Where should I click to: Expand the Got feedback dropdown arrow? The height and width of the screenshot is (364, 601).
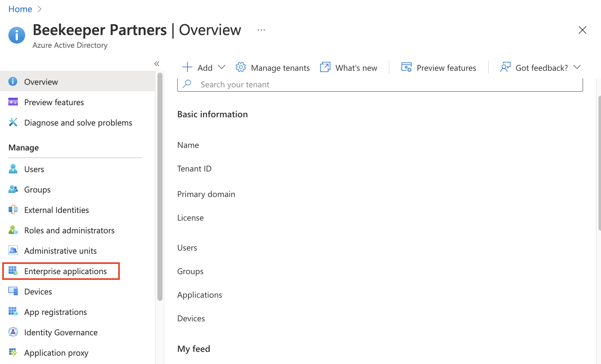tap(576, 67)
